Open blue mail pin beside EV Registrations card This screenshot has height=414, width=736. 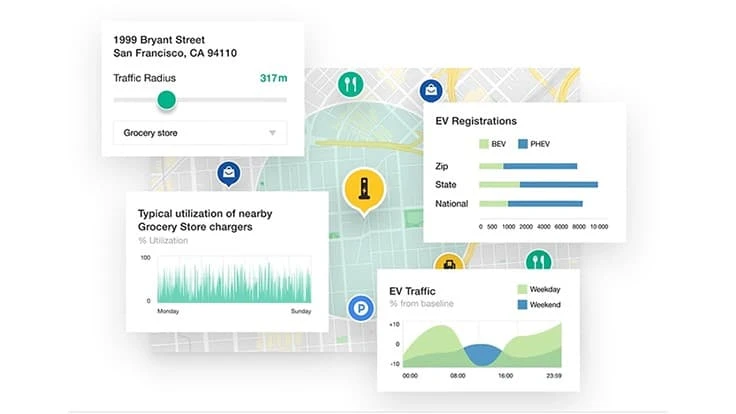click(x=431, y=91)
